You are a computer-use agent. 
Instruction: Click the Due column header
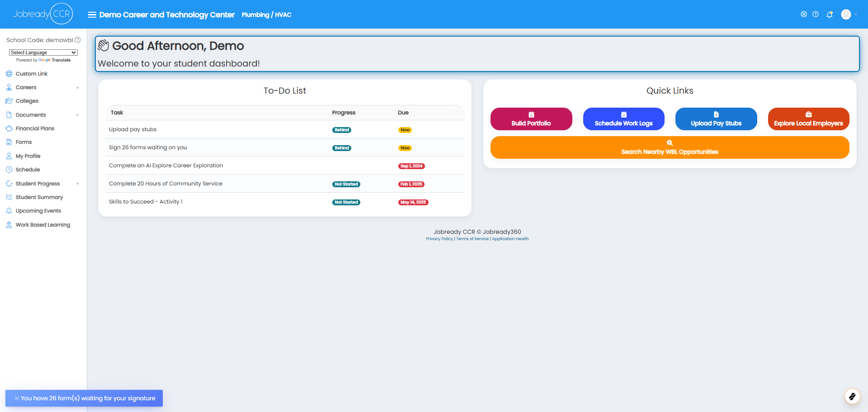[x=403, y=113]
